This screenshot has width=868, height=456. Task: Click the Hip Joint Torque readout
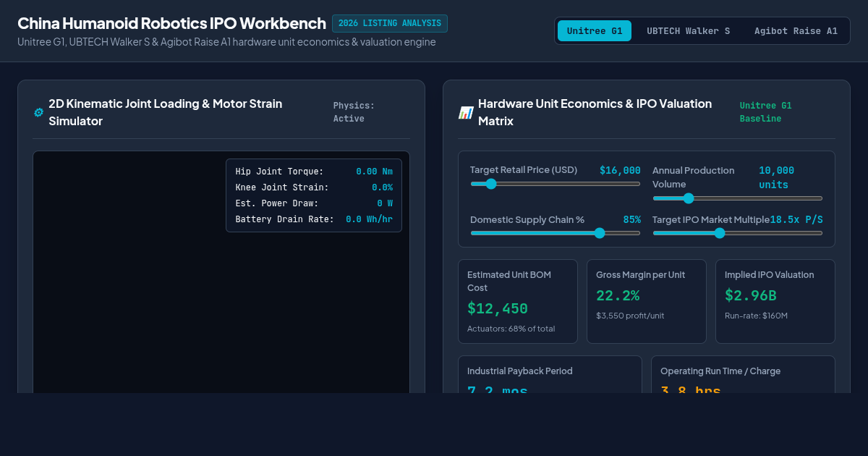314,172
